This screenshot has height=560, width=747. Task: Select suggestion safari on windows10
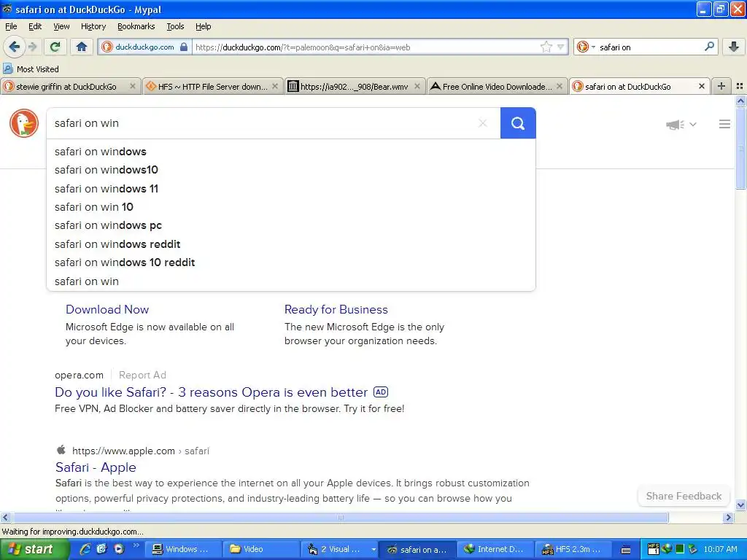(x=290, y=170)
